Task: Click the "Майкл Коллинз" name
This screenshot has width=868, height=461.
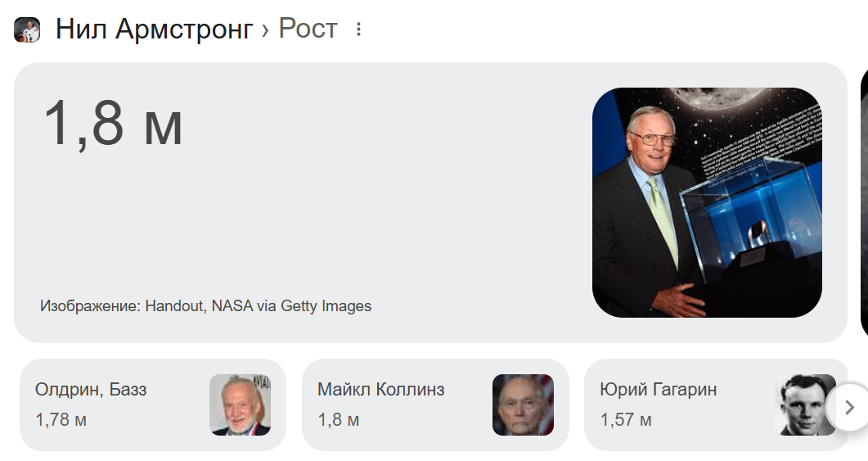Action: tap(380, 390)
